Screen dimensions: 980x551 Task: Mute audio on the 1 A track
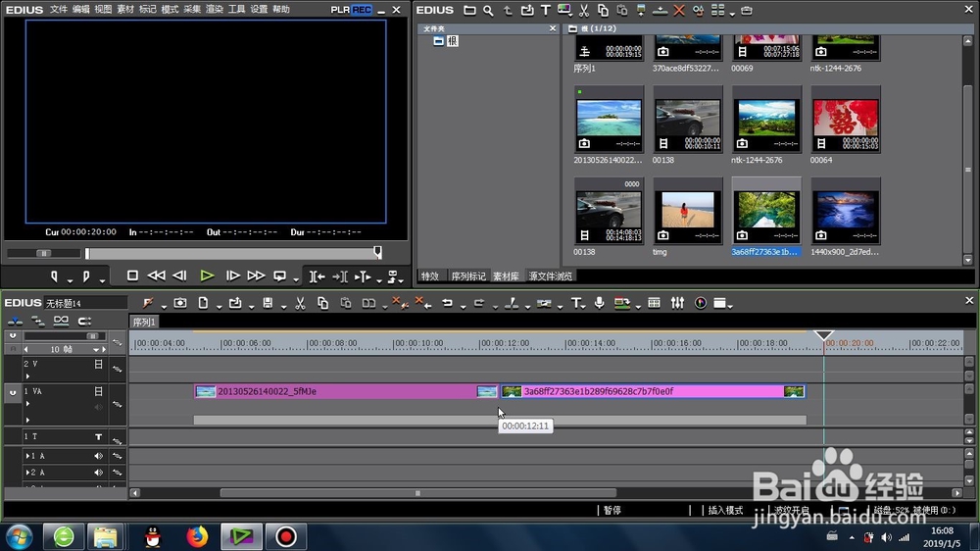point(98,456)
